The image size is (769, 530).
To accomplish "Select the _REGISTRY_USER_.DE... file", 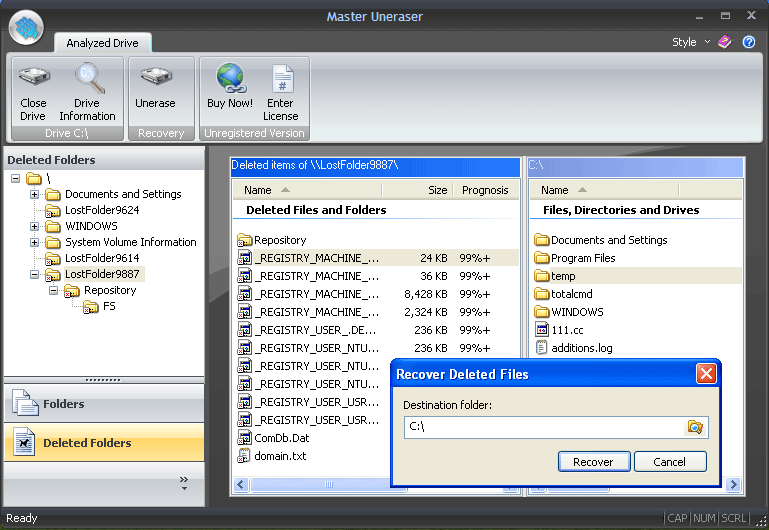I will click(x=376, y=330).
